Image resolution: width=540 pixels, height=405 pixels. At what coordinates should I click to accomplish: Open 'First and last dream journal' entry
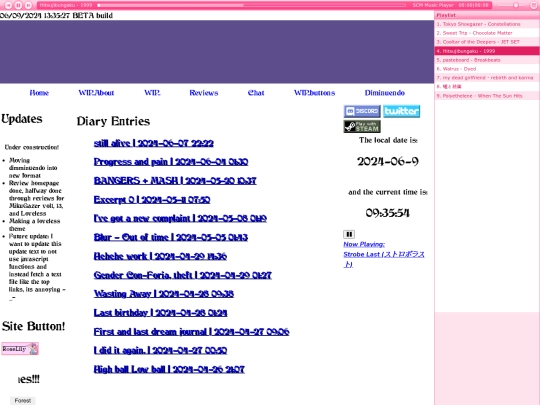[191, 332]
